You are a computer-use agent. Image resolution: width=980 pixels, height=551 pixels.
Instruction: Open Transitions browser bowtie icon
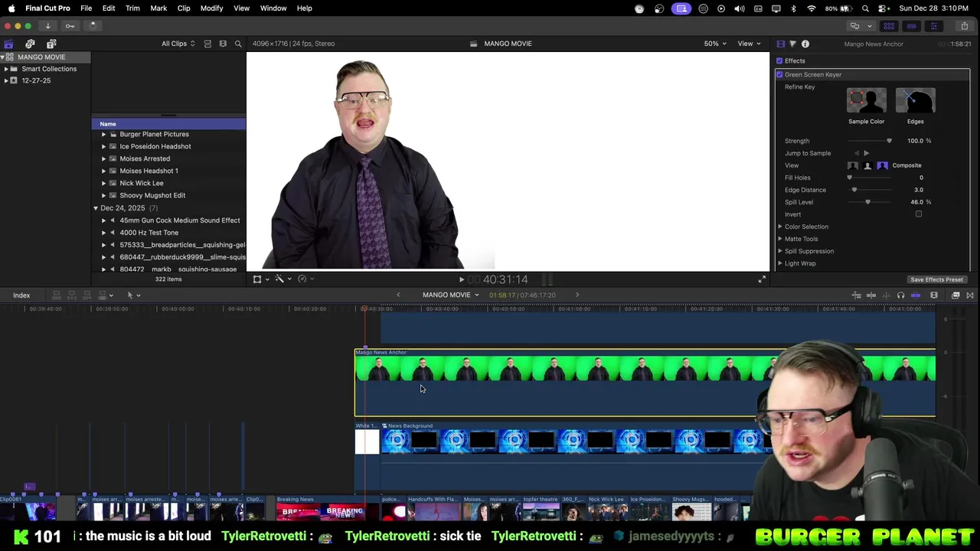point(970,295)
